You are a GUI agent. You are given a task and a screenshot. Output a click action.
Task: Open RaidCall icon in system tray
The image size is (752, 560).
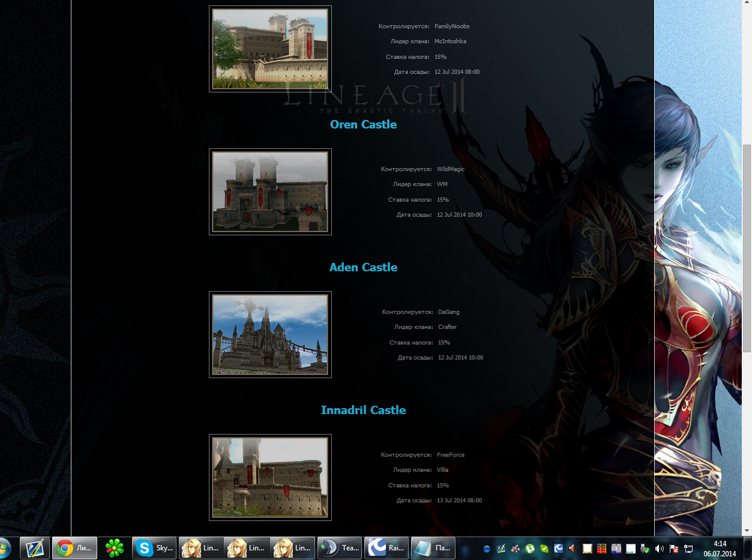point(558,549)
